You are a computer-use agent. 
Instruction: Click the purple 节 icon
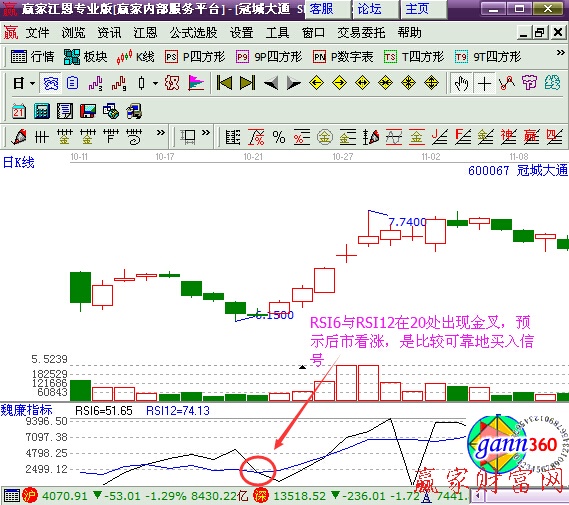[x=529, y=83]
